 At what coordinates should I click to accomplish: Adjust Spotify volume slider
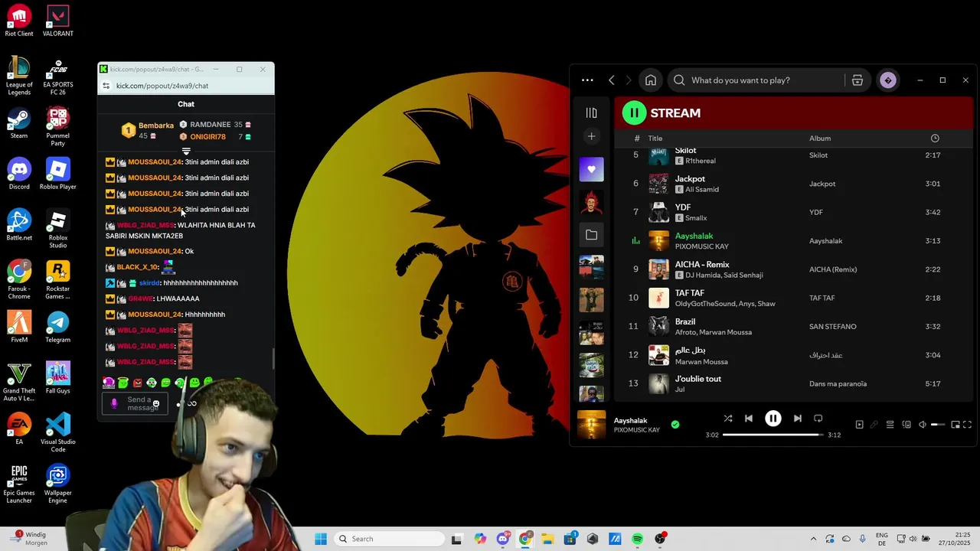click(x=938, y=425)
